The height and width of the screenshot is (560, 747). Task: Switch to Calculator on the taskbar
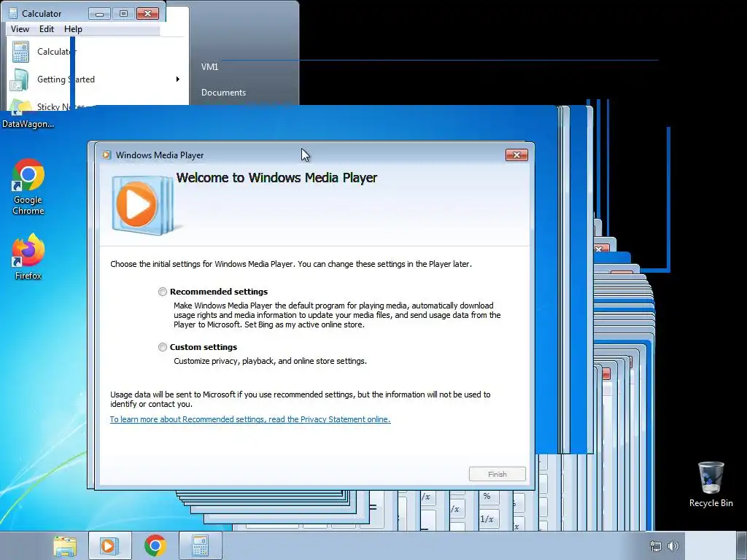201,545
